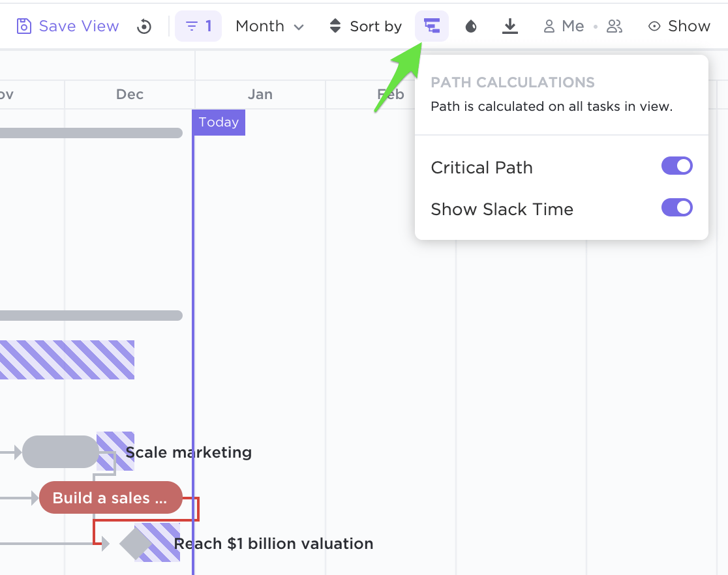
Task: Select the Show Slack Time label
Action: click(502, 209)
